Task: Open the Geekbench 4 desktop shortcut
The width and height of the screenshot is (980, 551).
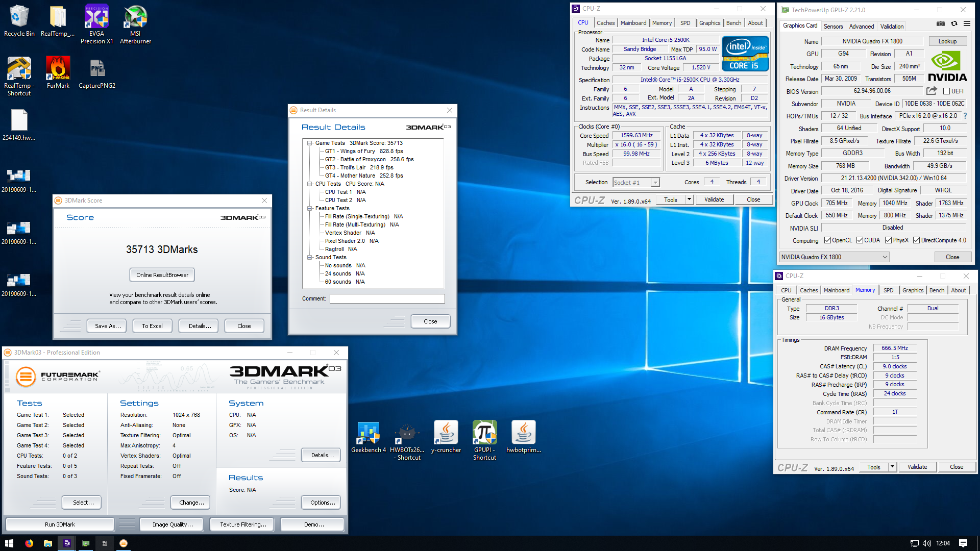Action: 369,437
